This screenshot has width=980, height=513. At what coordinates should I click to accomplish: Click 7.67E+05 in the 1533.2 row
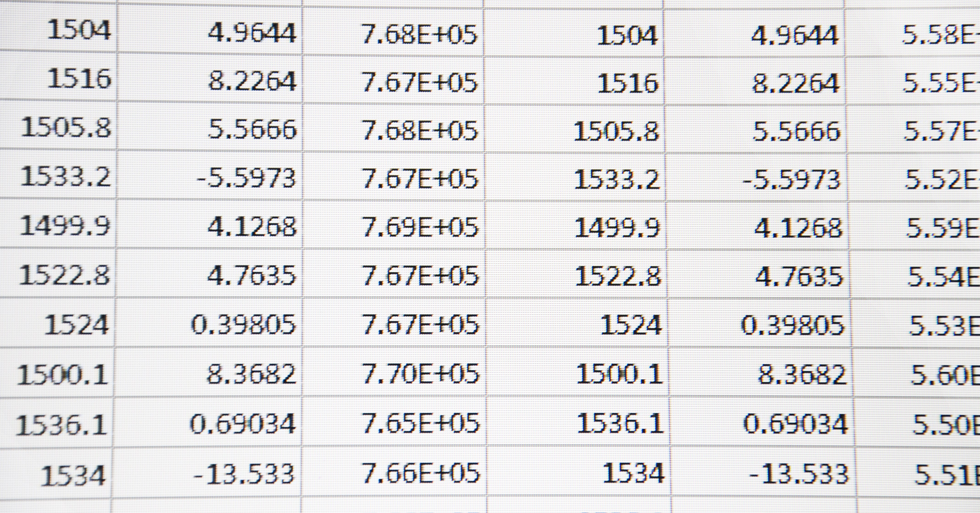click(420, 179)
